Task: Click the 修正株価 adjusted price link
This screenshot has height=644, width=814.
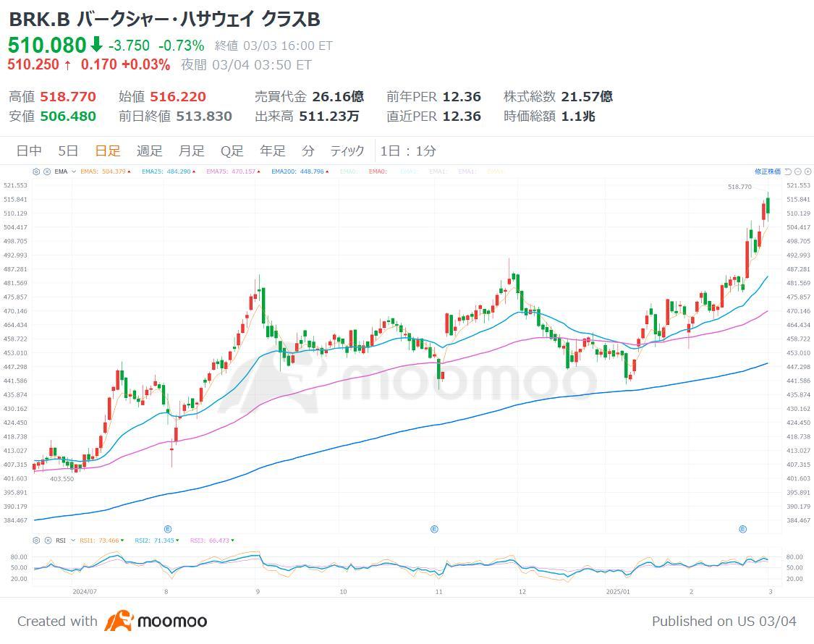Action: 768,171
